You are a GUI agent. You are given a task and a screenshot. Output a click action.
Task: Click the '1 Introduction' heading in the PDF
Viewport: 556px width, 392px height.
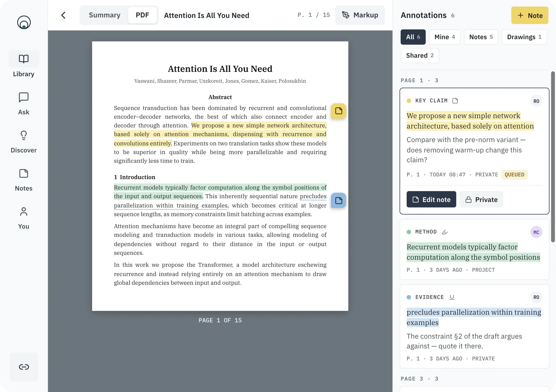click(135, 177)
